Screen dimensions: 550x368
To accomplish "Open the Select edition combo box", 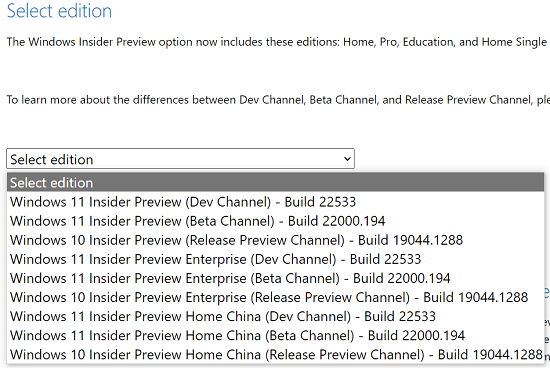I will point(180,159).
